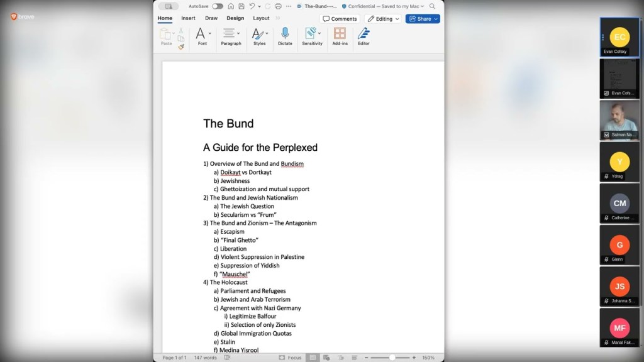This screenshot has width=644, height=362.
Task: Expand the Editing mode dropdown
Action: (x=384, y=19)
